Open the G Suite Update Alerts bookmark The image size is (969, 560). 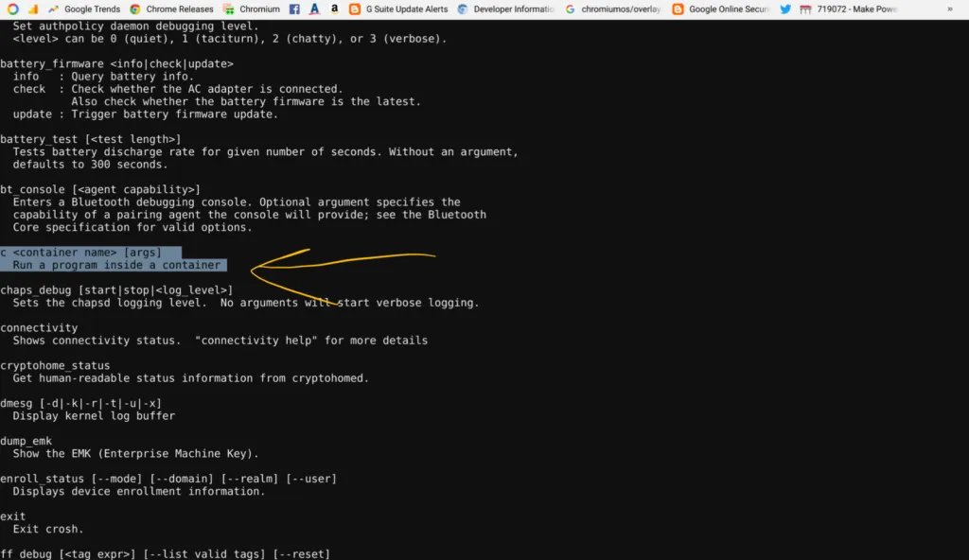tap(398, 9)
